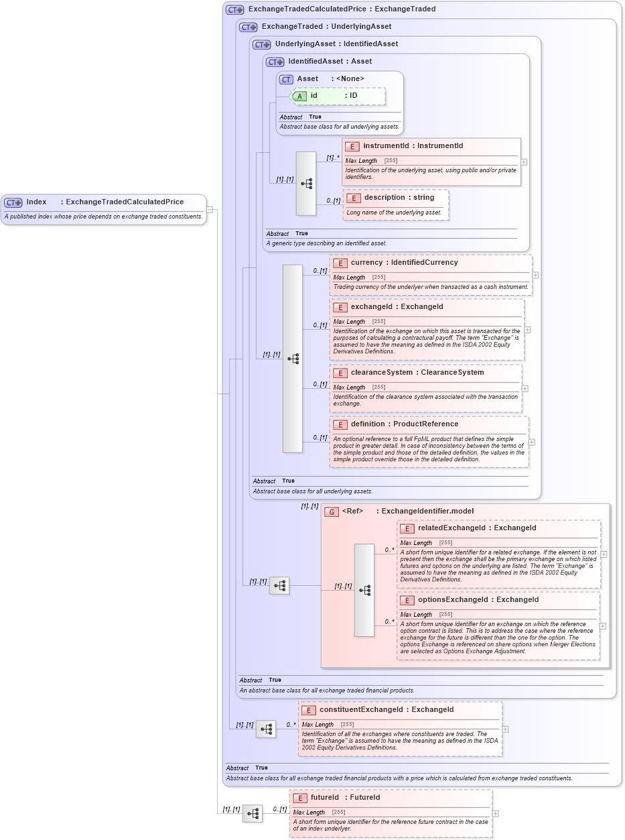Screen dimensions: 625x840
Task: Click 'Trading currency of the underlyer' description
Action: click(431, 287)
